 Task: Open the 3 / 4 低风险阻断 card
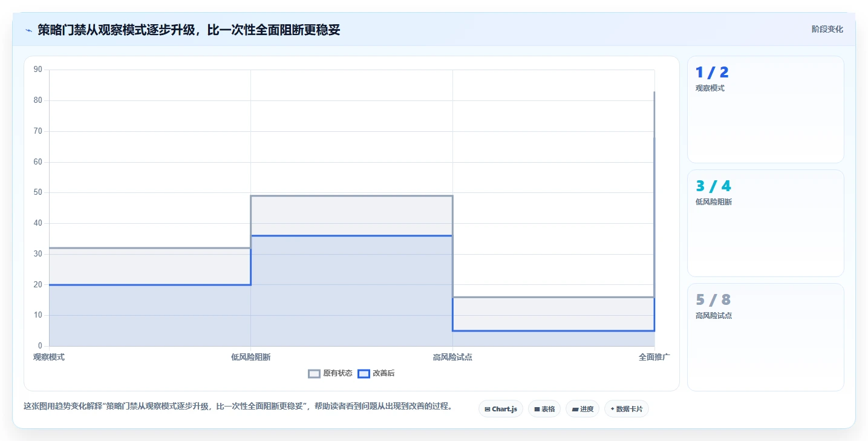(x=766, y=223)
